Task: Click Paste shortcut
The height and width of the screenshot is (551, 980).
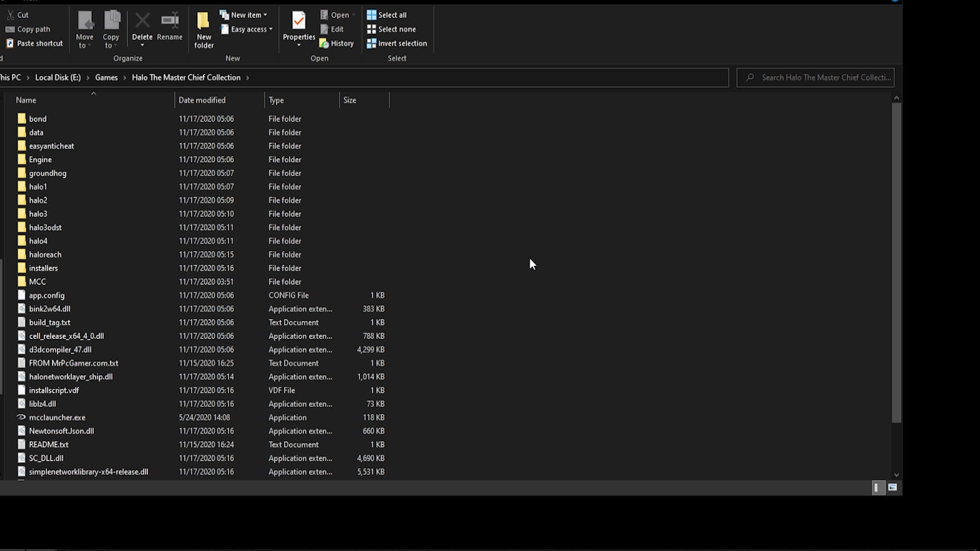Action: (34, 43)
